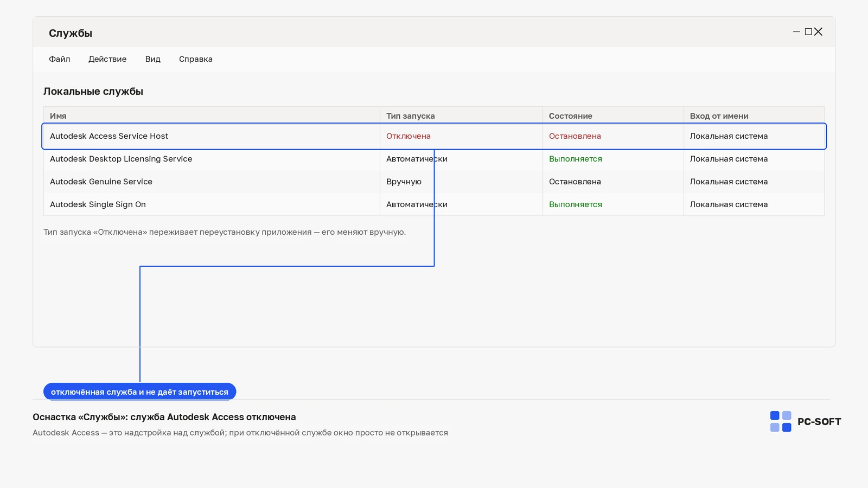The image size is (868, 488).
Task: Click the PC-SOFT logo icon
Action: tap(781, 421)
